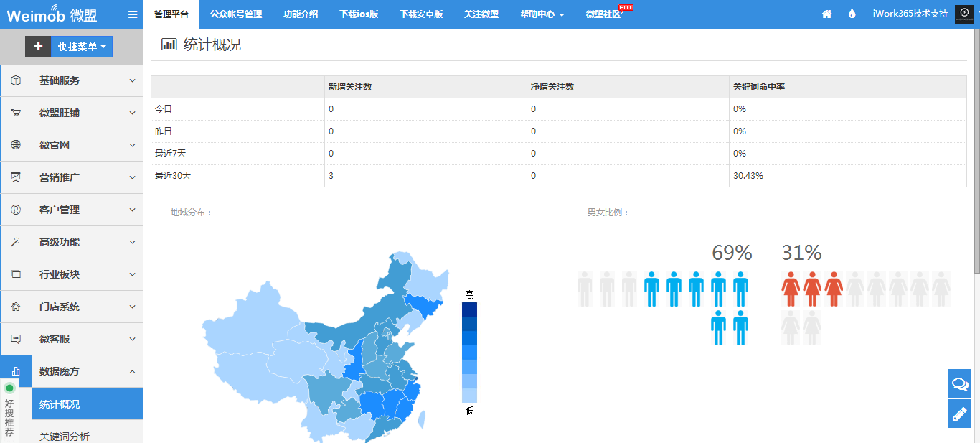Screen dimensions: 980x443
Task: Click the plus icon next to 快捷菜单
Action: tap(38, 47)
